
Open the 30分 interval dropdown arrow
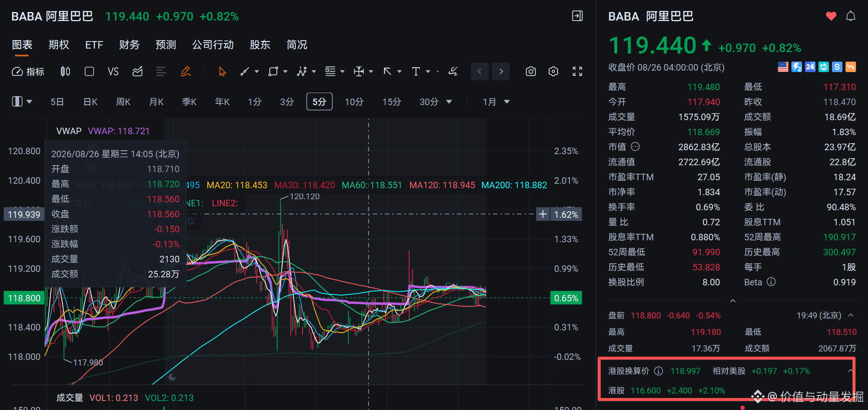click(x=449, y=102)
